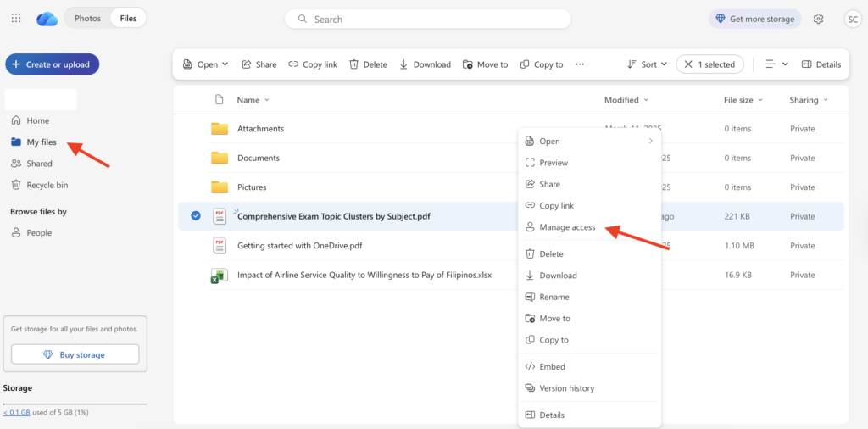The height and width of the screenshot is (429, 868).
Task: Click Get more storage button
Action: point(755,19)
